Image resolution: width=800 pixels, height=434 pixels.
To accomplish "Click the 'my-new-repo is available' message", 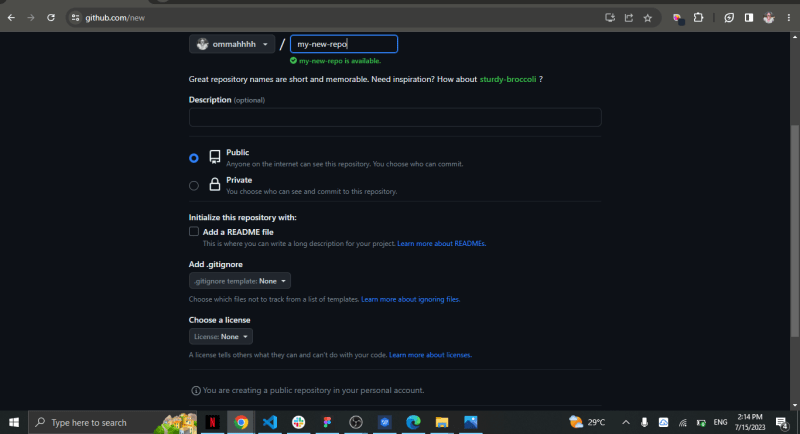I will point(335,61).
